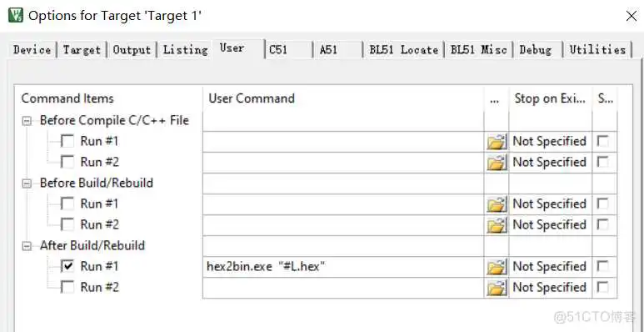
Task: Enable Before Compile Run #1 checkbox
Action: pyautogui.click(x=67, y=141)
